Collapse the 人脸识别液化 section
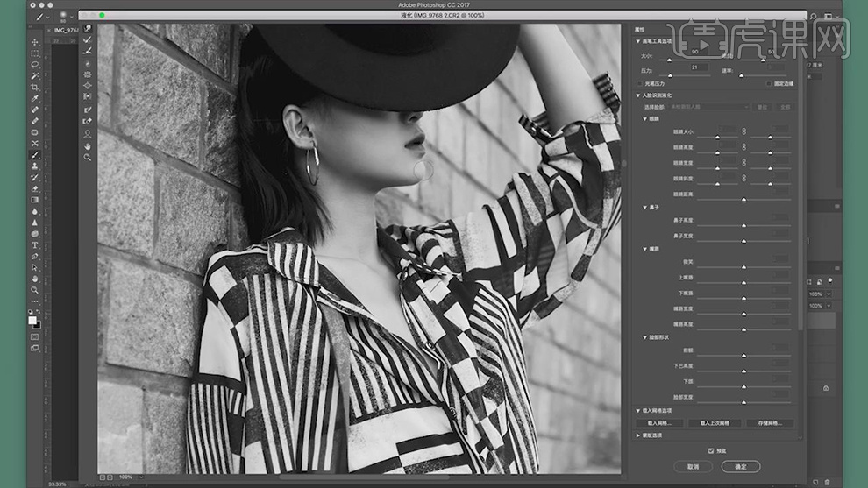This screenshot has height=488, width=868. (637, 95)
